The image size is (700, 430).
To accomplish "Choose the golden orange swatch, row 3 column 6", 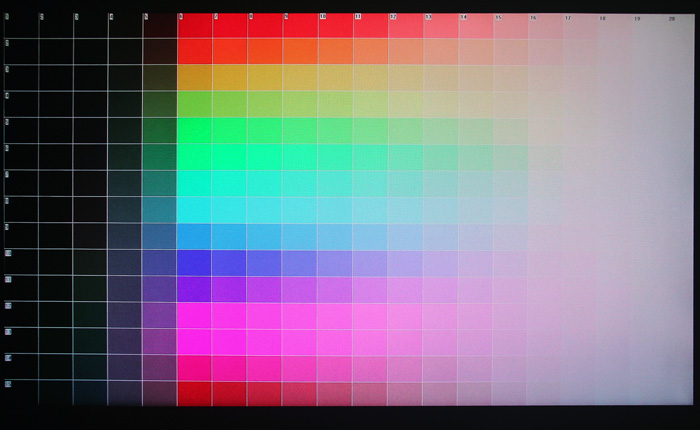I will click(x=195, y=78).
